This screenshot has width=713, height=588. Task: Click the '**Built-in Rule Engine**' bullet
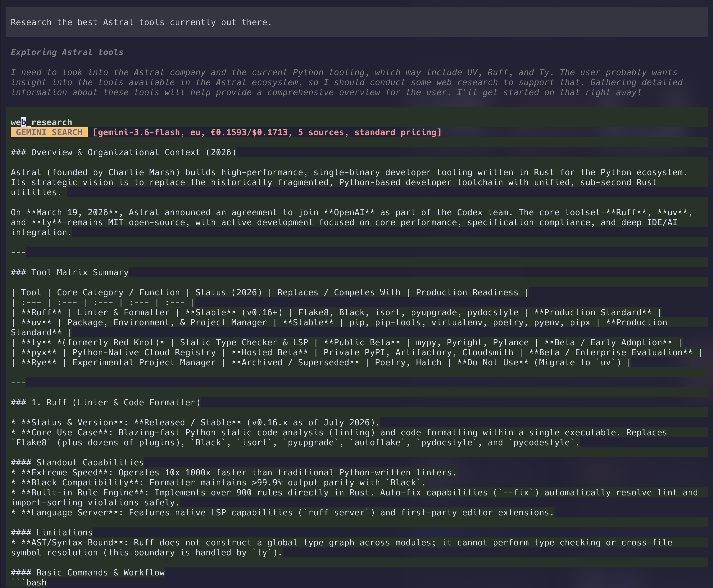click(354, 497)
